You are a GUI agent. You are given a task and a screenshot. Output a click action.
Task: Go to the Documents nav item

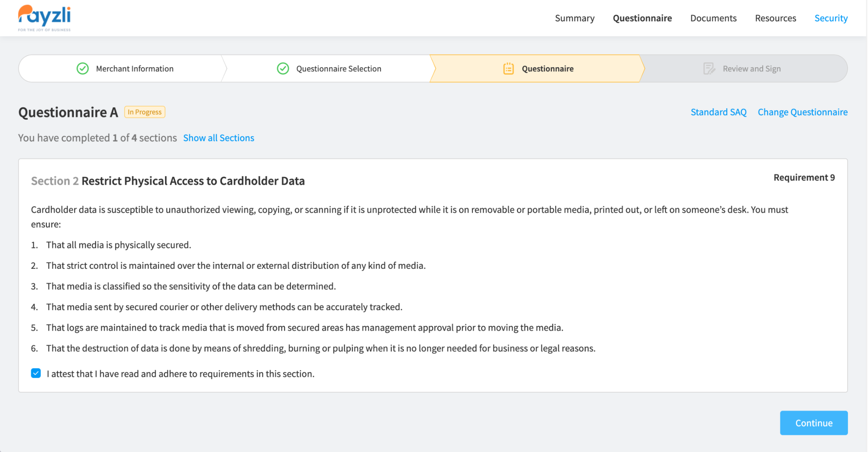click(713, 18)
